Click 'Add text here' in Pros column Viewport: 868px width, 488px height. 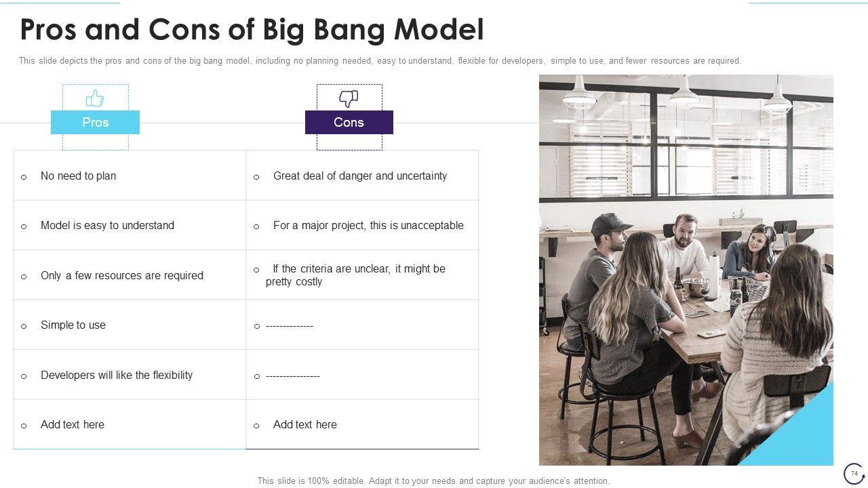point(73,425)
